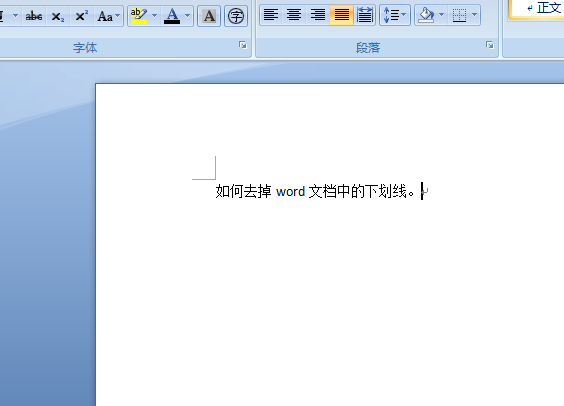
Task: Open the font color dropdown arrow
Action: pyautogui.click(x=187, y=16)
